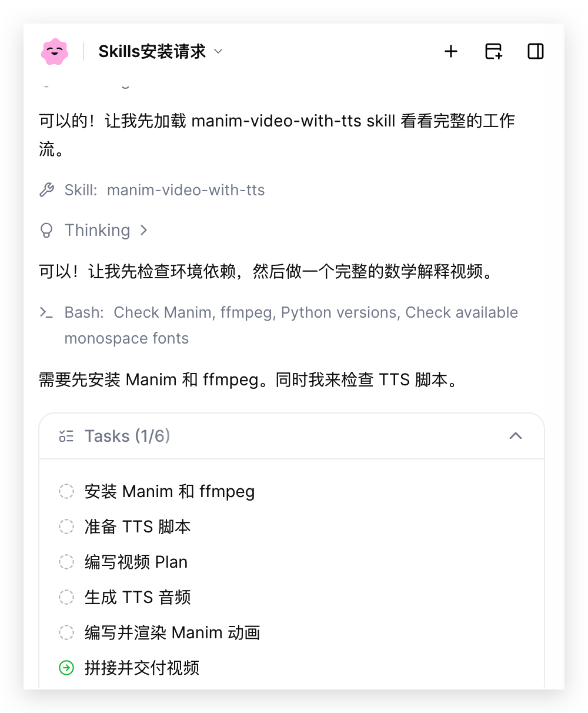Toggle status circle for 生成 TTS 音频
The image size is (588, 713).
point(66,597)
